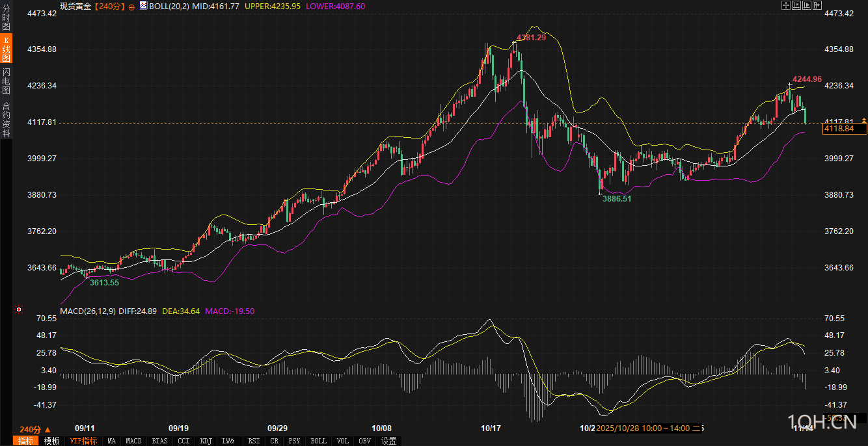Switch to the 模板 tab
The height and width of the screenshot is (446, 868).
(52, 441)
